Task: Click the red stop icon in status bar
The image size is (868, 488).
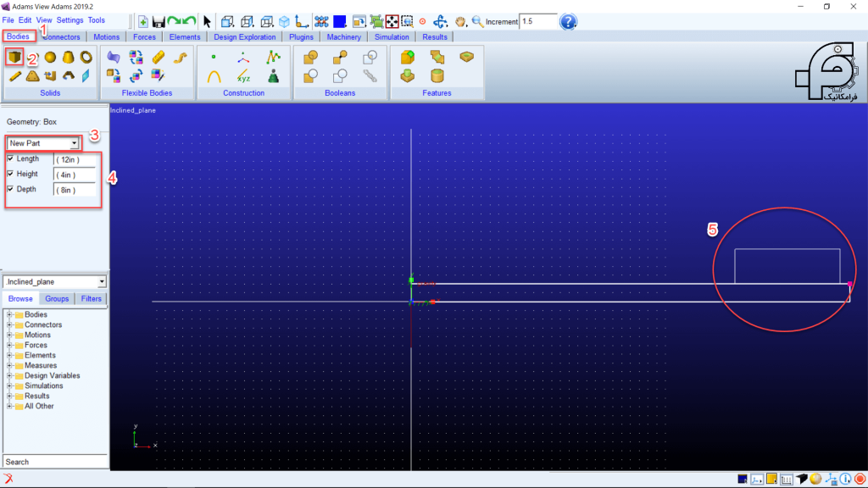Action: click(860, 480)
